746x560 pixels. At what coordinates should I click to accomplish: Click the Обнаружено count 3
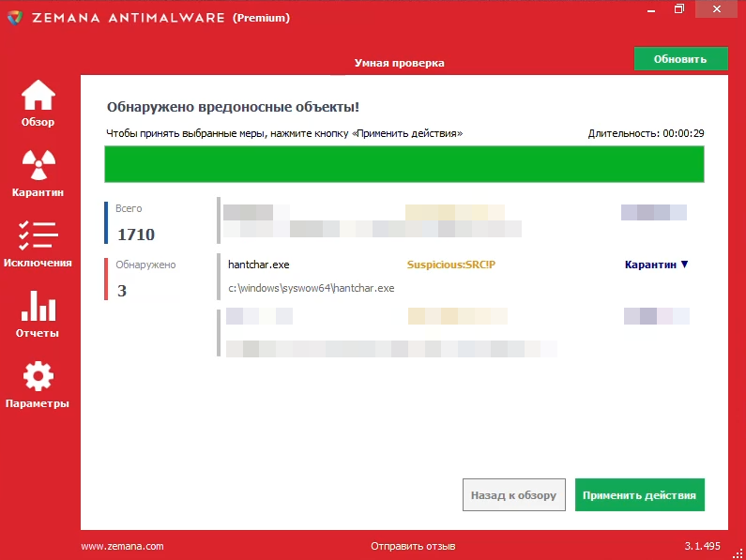tap(122, 291)
